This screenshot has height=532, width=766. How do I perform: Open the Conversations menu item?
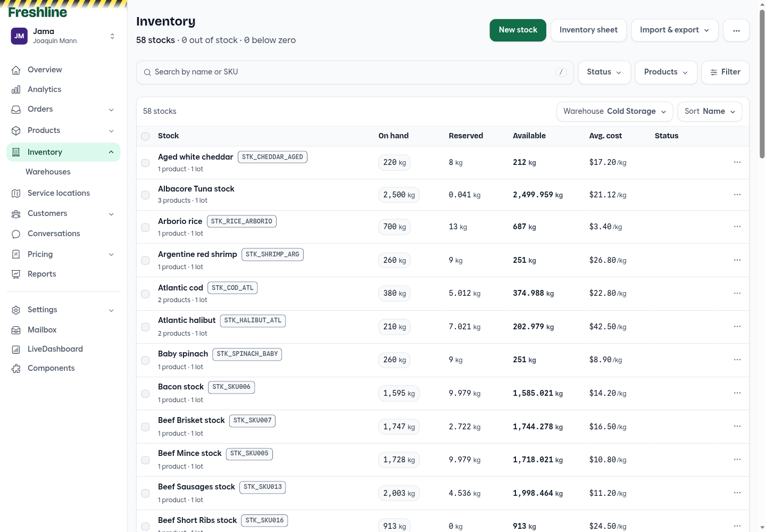63,234
